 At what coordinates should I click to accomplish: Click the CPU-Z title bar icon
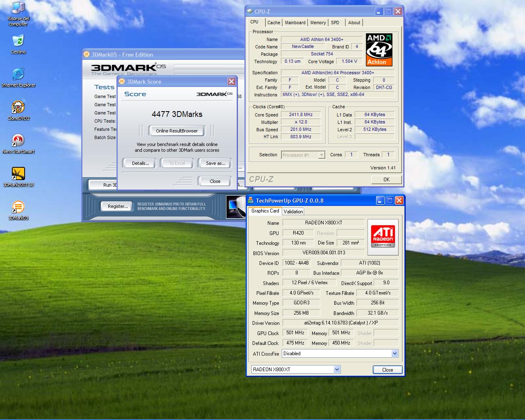pyautogui.click(x=250, y=11)
